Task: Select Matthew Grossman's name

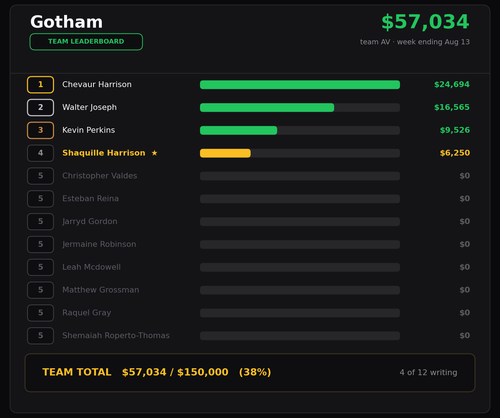Action: [101, 290]
